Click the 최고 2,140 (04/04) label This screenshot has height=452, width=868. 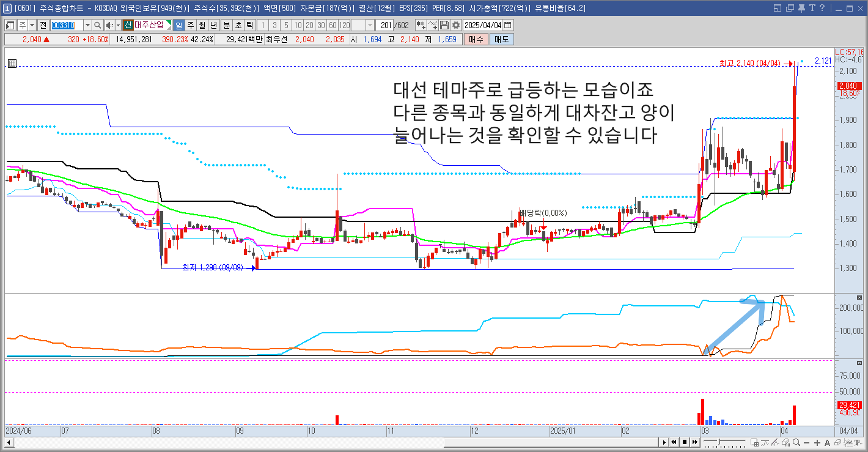(x=750, y=63)
